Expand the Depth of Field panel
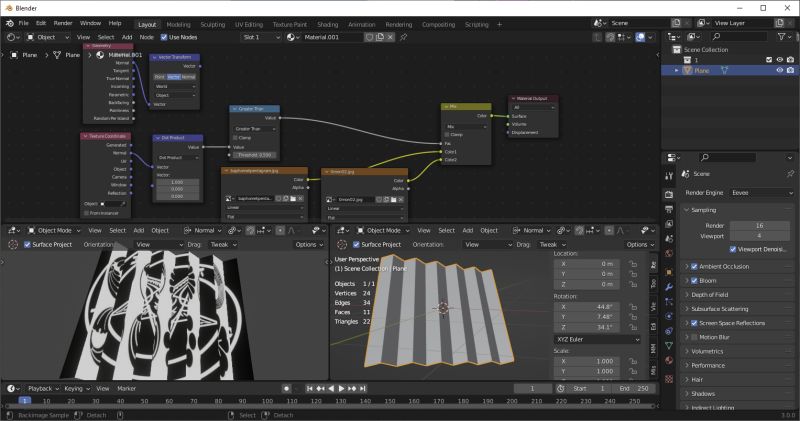 [687, 295]
